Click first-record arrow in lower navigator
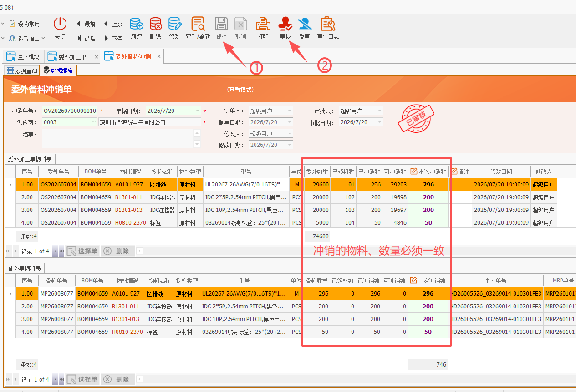Screen dimensions: 576x392 tap(9, 379)
